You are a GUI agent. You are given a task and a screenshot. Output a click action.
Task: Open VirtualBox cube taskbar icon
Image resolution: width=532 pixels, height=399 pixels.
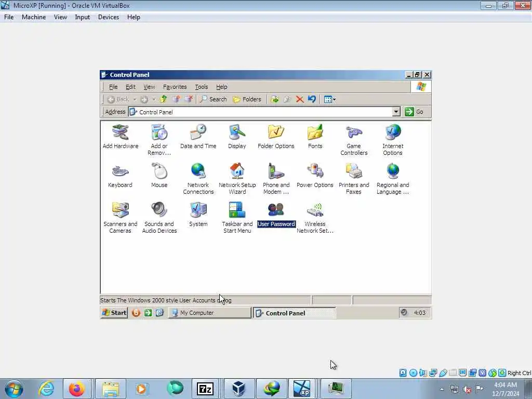(238, 389)
